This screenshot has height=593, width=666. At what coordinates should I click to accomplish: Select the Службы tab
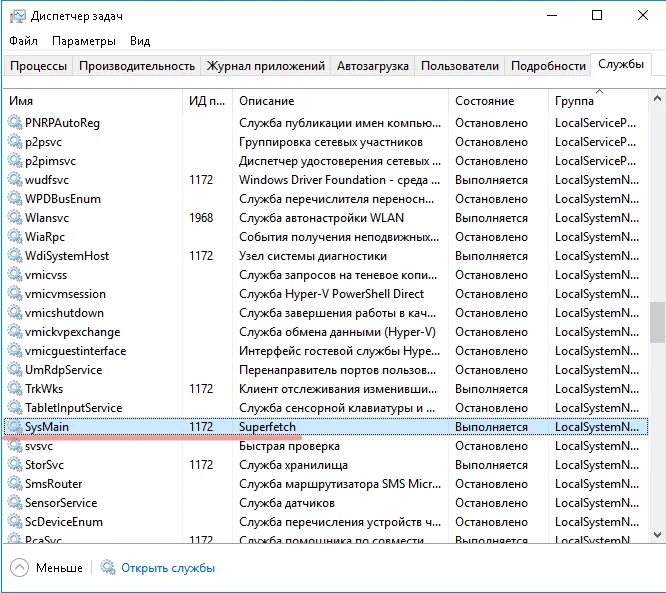coord(621,64)
